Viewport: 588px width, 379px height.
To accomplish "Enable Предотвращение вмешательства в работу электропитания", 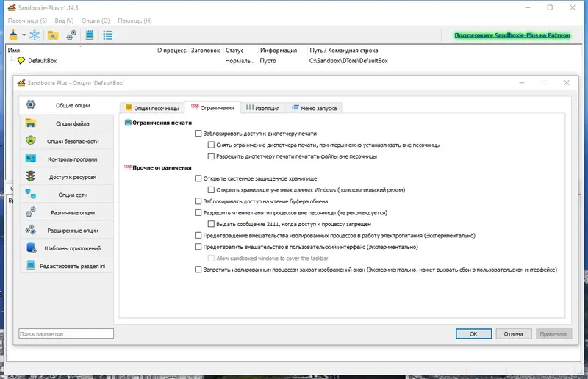I will tap(198, 236).
